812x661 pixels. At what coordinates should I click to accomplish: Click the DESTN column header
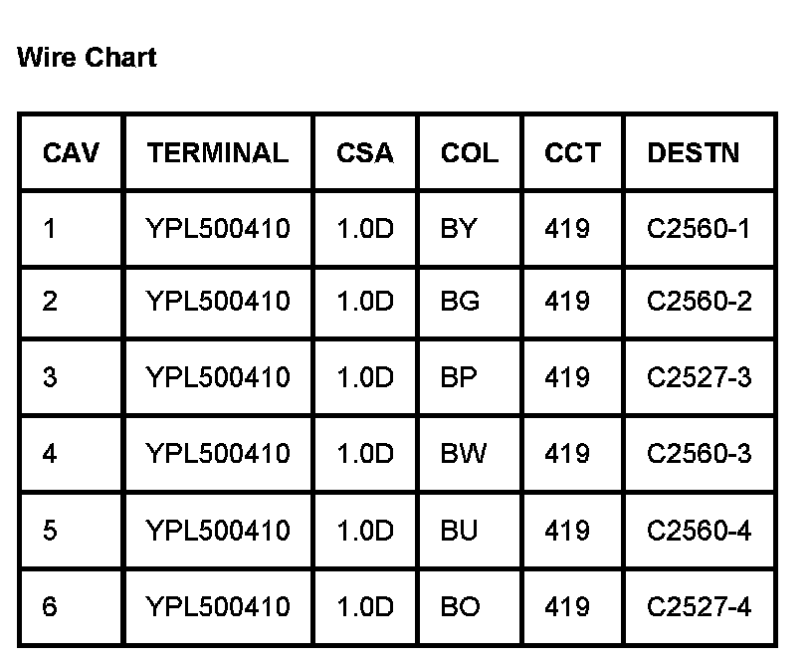click(694, 153)
